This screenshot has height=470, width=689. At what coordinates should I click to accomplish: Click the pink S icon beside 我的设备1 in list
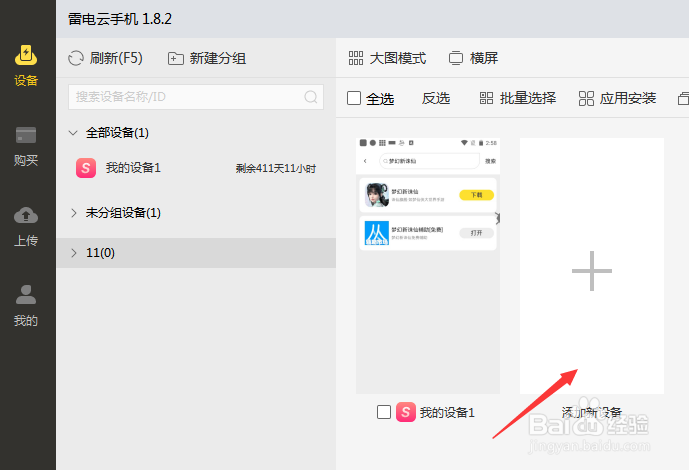(86, 168)
